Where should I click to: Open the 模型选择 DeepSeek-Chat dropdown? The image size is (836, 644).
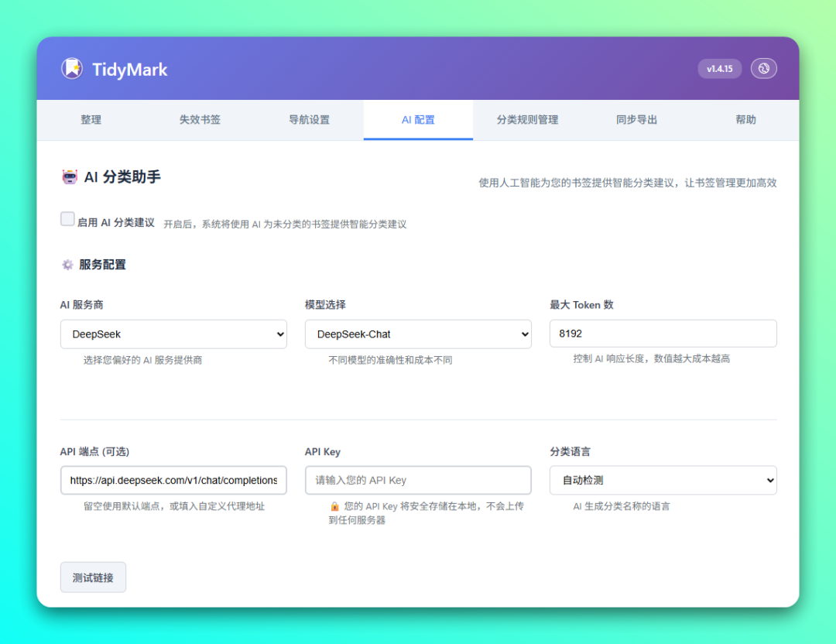pyautogui.click(x=418, y=334)
